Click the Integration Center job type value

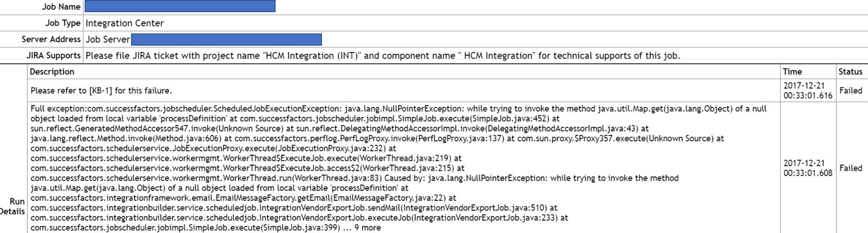[x=125, y=23]
